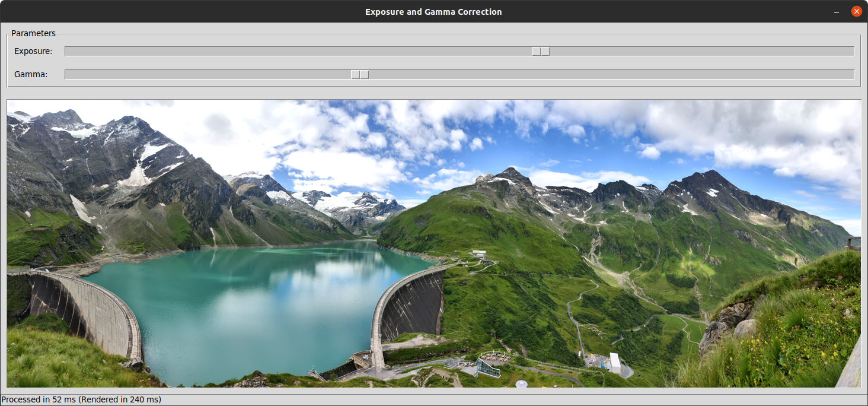This screenshot has width=868, height=406.
Task: Click the window title text
Action: coord(433,11)
